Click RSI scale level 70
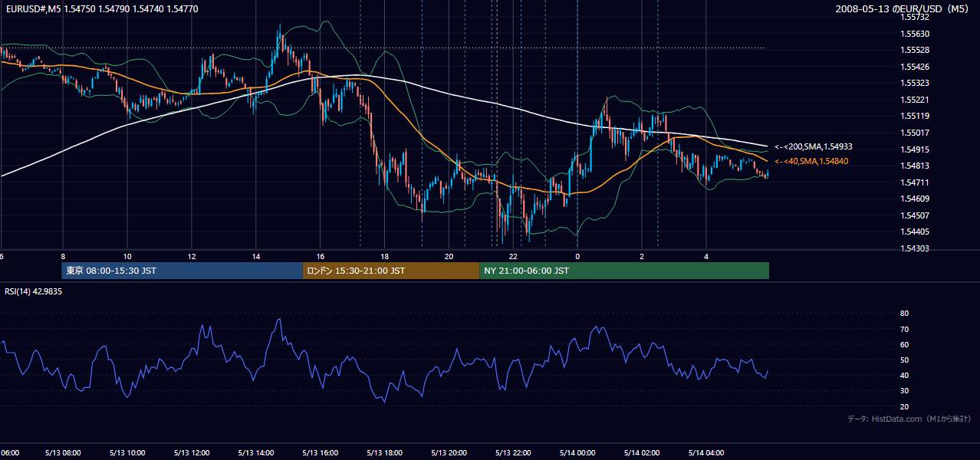The height and width of the screenshot is (460, 980). 904,329
